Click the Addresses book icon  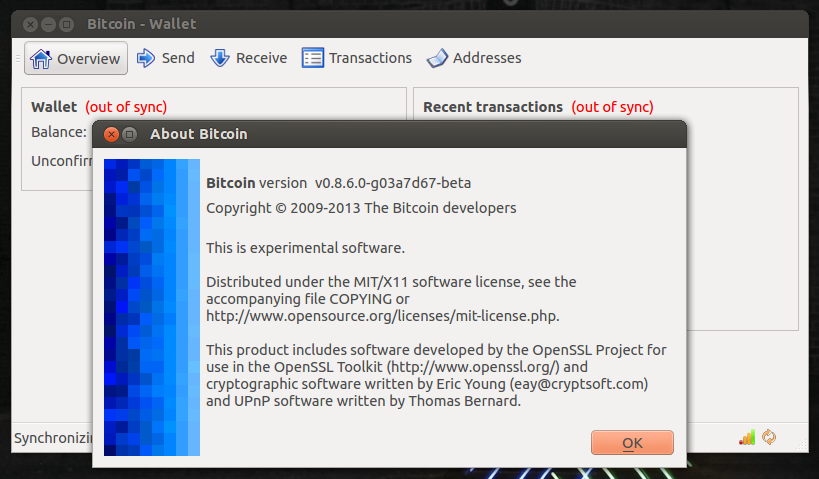point(437,58)
